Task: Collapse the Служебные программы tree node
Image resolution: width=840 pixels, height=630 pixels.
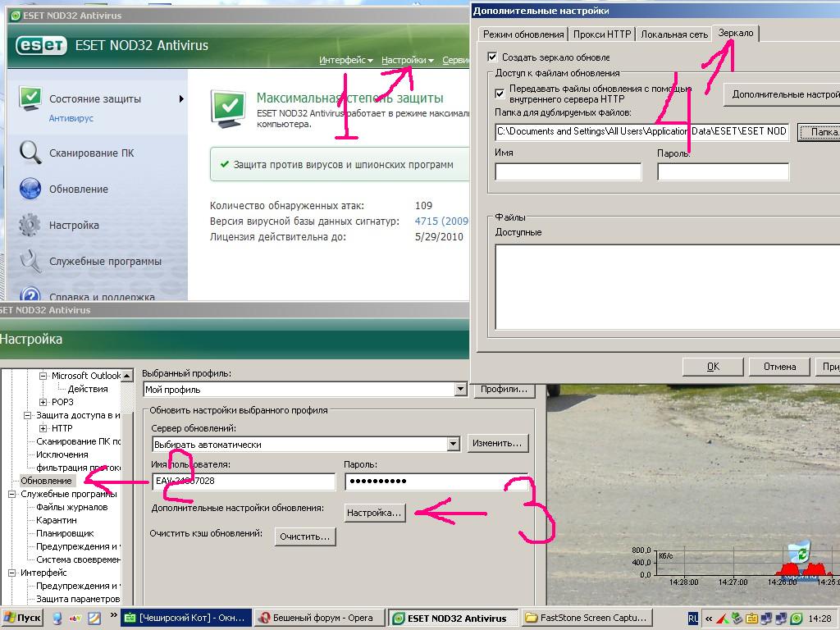Action: coord(11,495)
